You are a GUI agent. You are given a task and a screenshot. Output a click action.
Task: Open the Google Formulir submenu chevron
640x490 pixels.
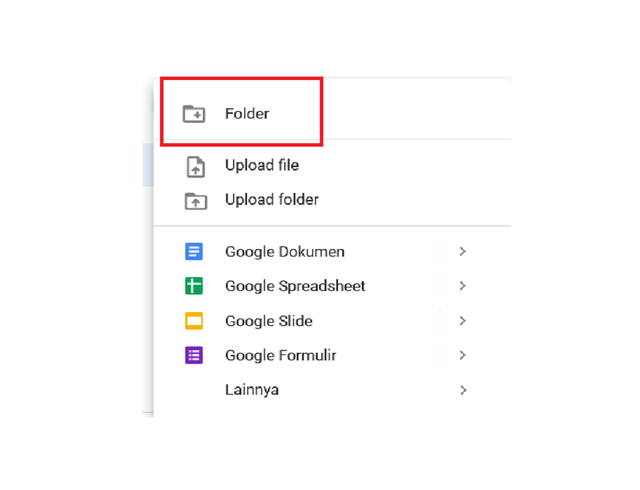point(462,355)
